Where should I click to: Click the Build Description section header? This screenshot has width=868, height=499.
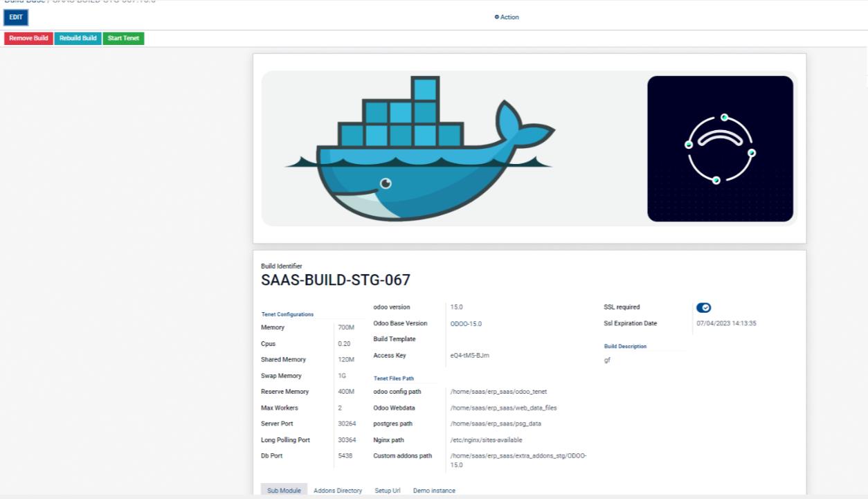(625, 346)
